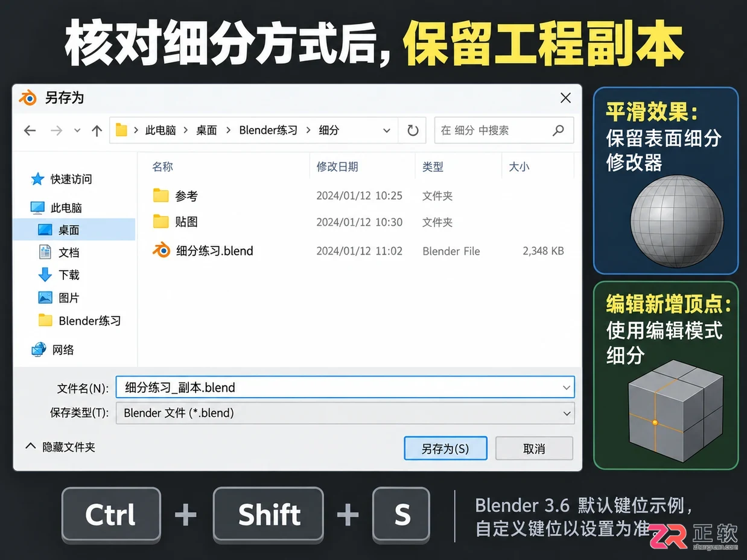The height and width of the screenshot is (560, 747).
Task: Click the 贴图 folder icon
Action: tap(161, 222)
